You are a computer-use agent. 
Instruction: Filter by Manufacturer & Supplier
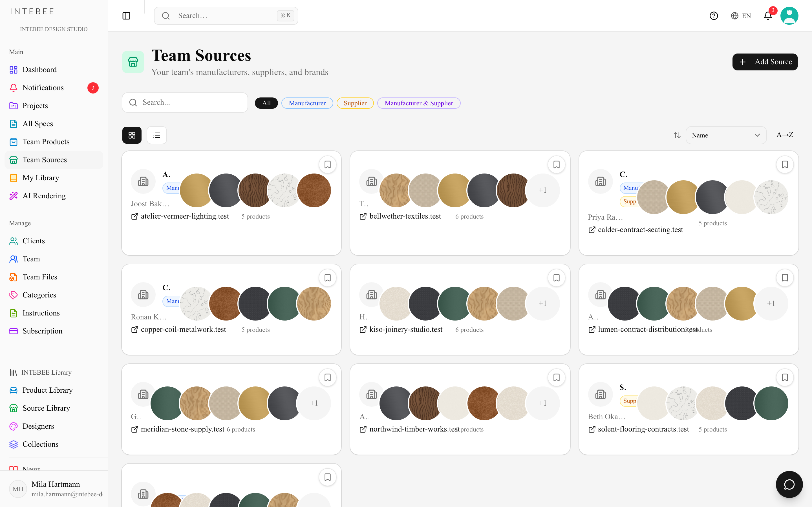pyautogui.click(x=419, y=103)
